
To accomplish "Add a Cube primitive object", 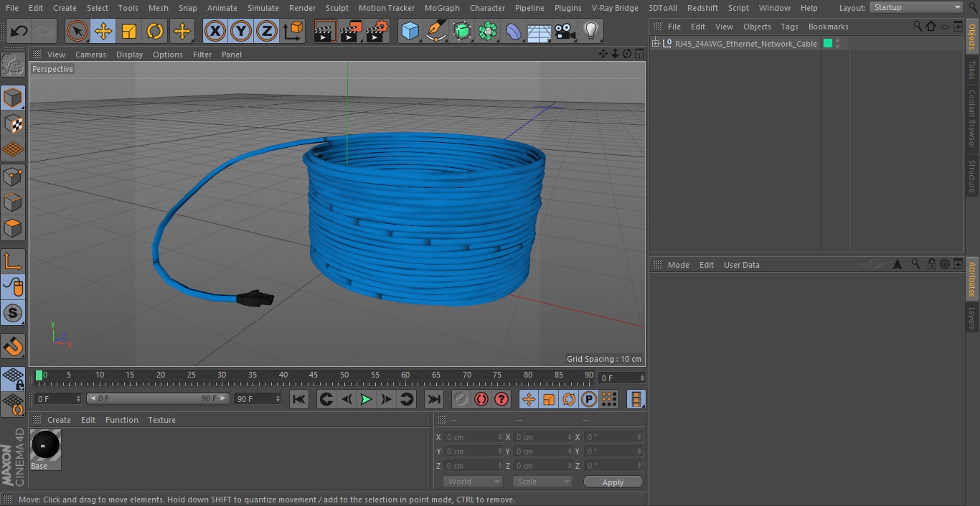I will pos(410,31).
